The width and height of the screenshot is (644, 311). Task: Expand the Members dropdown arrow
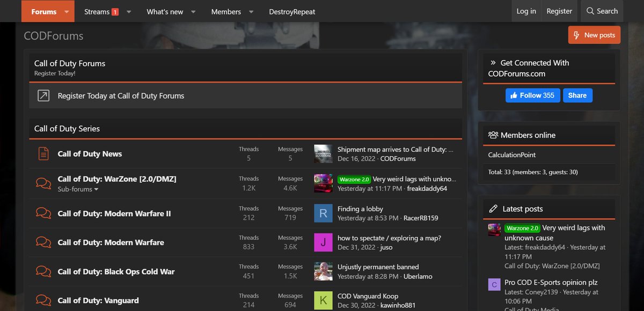click(251, 12)
